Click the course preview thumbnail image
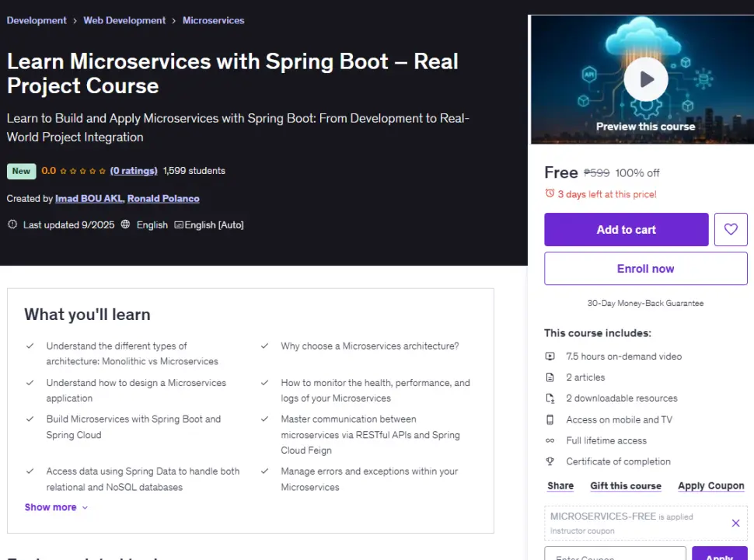 642,79
